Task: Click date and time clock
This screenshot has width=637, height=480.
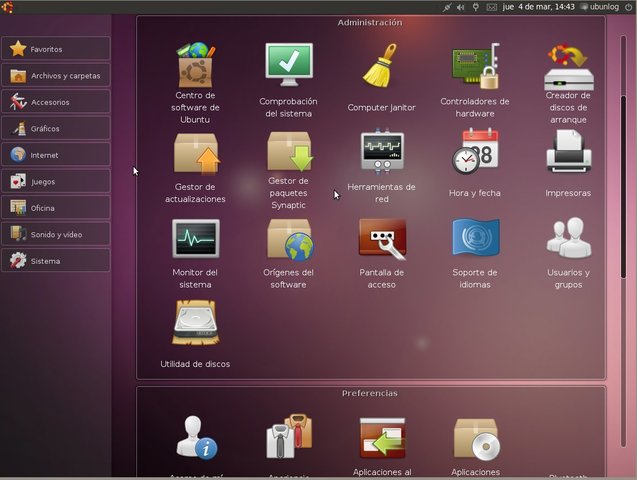Action: 539,7
